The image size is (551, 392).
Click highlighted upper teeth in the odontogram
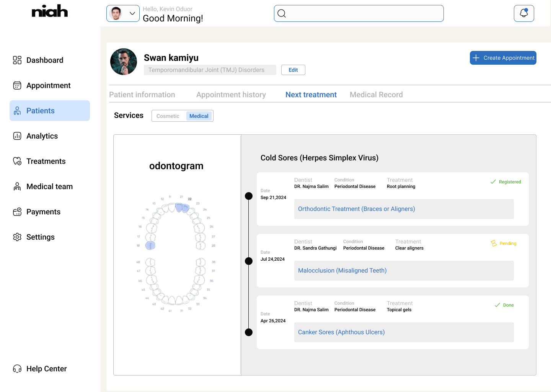(x=182, y=207)
